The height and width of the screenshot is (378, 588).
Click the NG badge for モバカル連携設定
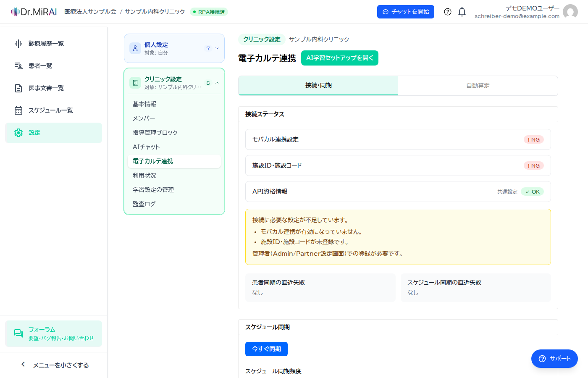point(534,139)
